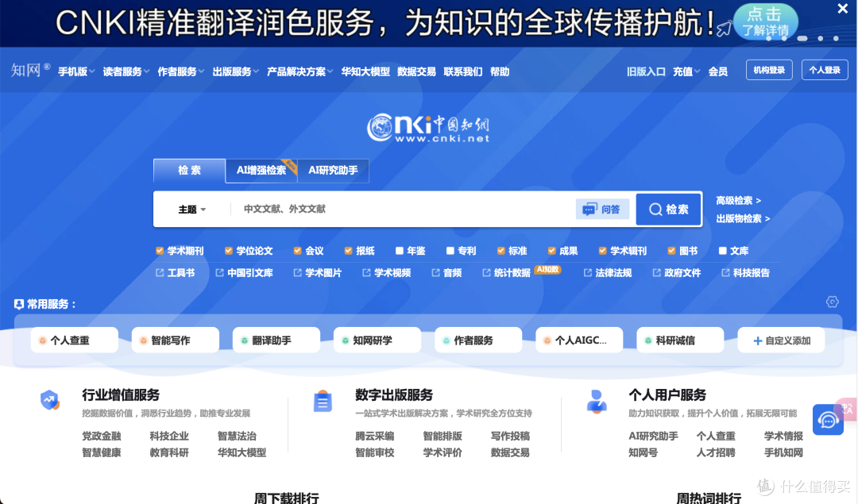The image size is (858, 504).
Task: Click 自定义添加 plus button
Action: point(782,340)
